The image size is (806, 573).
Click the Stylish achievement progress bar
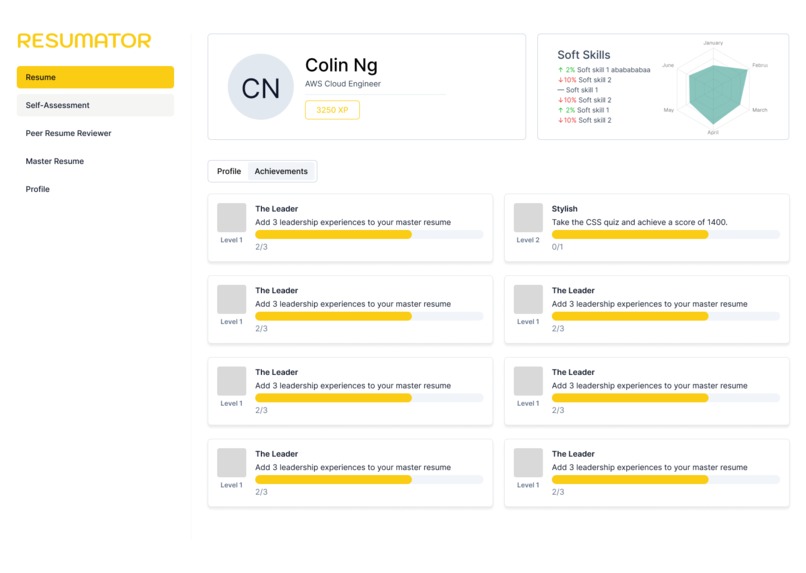(x=666, y=234)
